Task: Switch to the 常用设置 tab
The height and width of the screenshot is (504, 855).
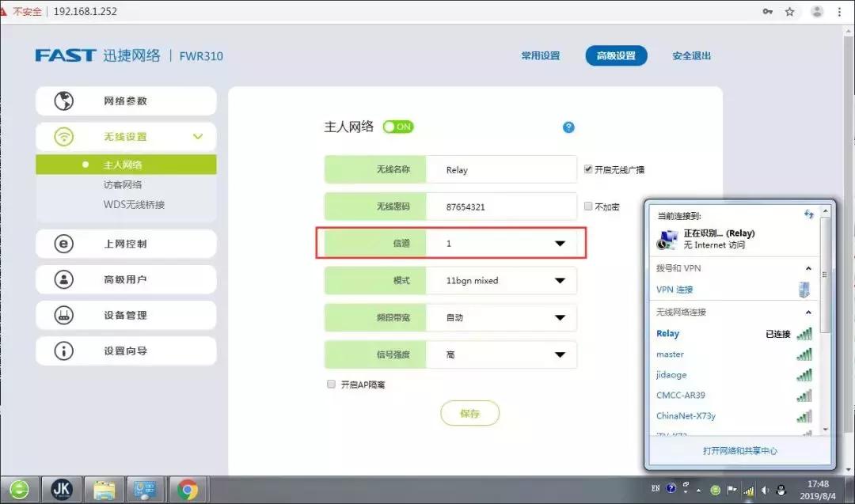Action: click(541, 55)
